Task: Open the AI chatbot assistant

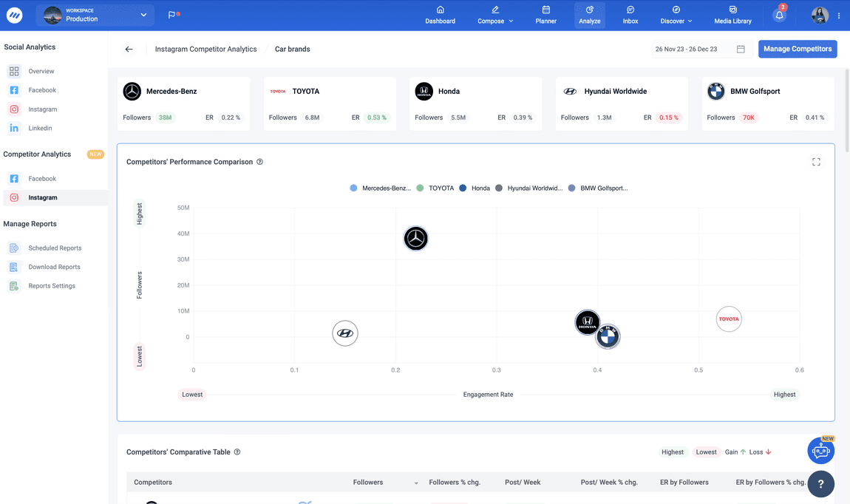Action: [x=820, y=449]
